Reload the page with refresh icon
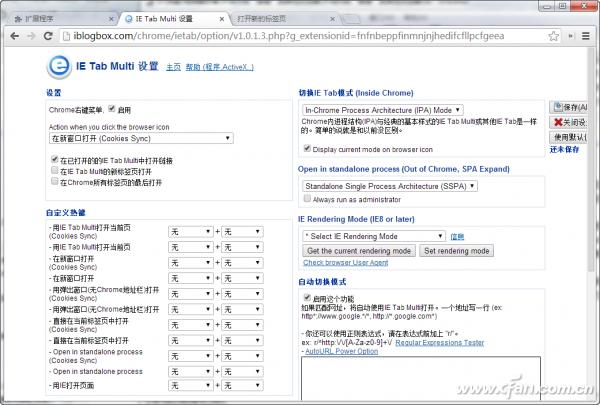This screenshot has width=600, height=405. 48,36
